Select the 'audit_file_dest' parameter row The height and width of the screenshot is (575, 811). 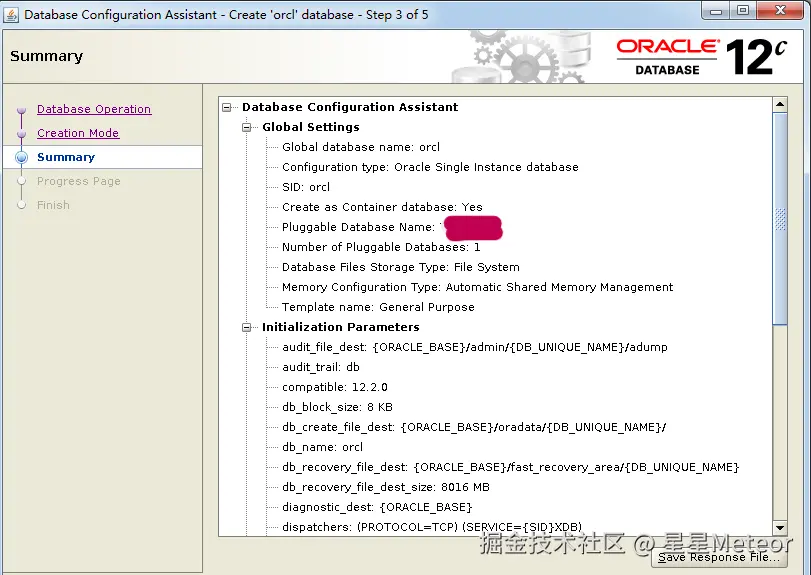click(x=474, y=347)
